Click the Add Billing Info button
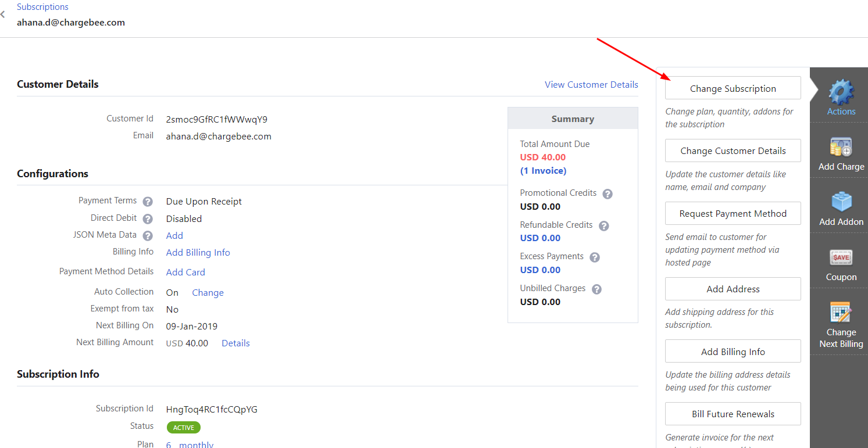Screen dimensions: 868x448 (x=733, y=352)
